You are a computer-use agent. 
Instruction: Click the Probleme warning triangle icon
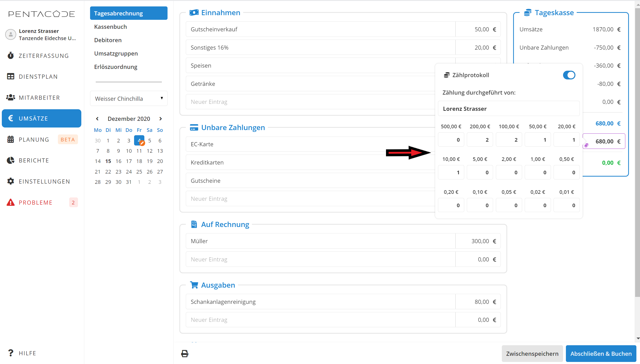[11, 203]
